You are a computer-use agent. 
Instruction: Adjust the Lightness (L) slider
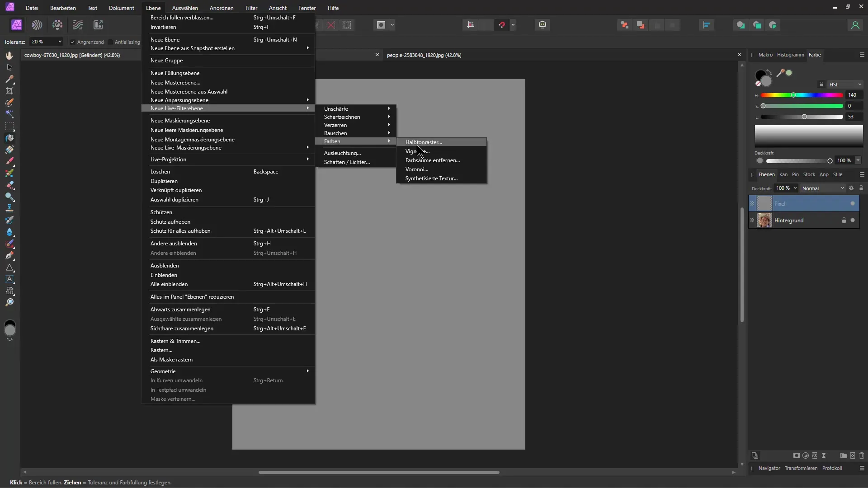click(802, 117)
